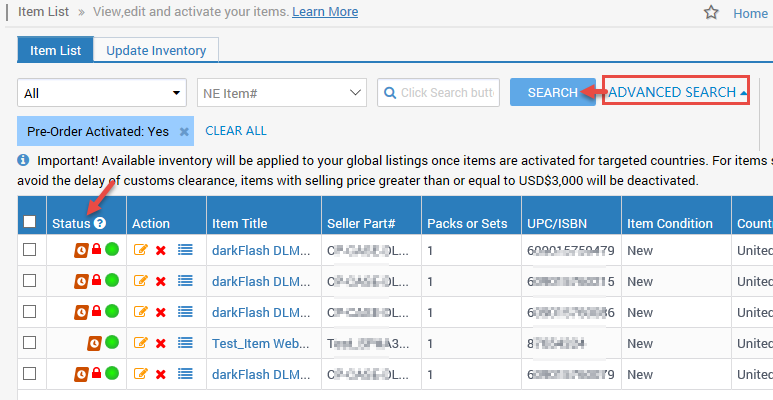The height and width of the screenshot is (400, 773).
Task: Click the red lock icon in first row
Action: pos(97,250)
